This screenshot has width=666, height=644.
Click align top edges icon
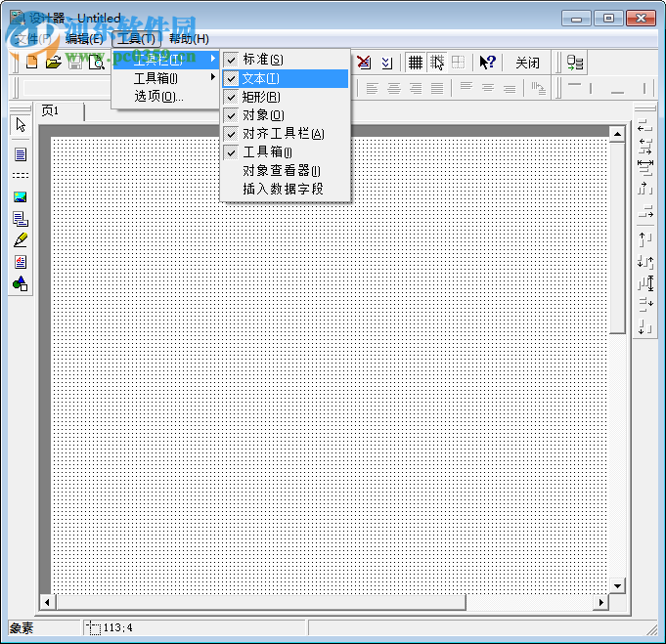[644, 239]
